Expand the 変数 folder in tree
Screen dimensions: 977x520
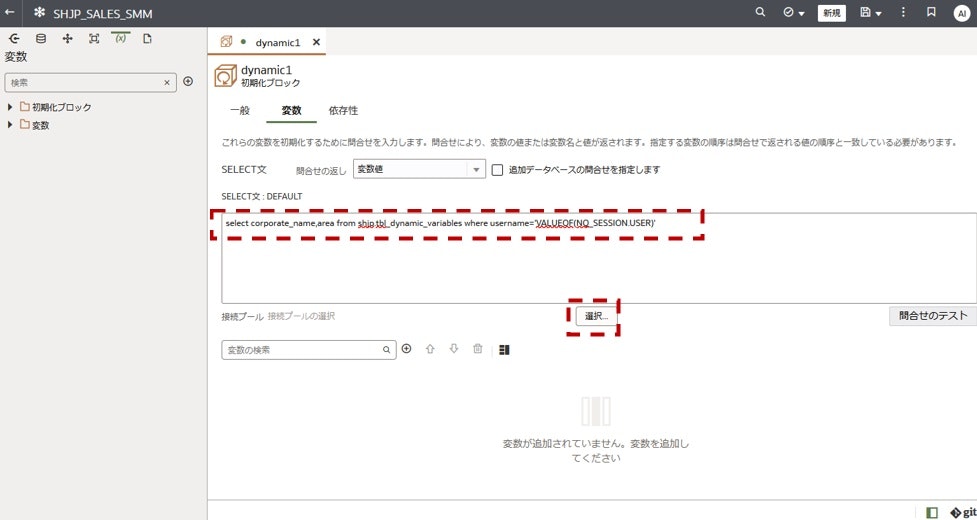pyautogui.click(x=10, y=125)
